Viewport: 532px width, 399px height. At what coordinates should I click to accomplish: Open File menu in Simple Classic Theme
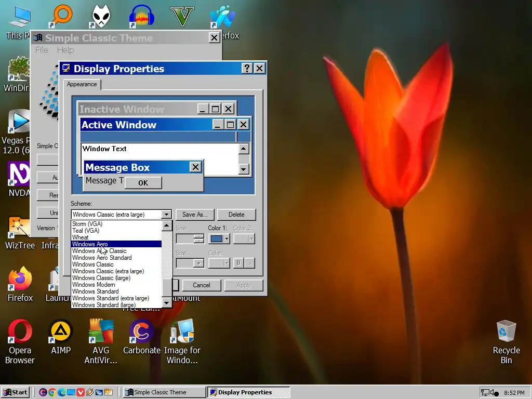click(x=42, y=50)
